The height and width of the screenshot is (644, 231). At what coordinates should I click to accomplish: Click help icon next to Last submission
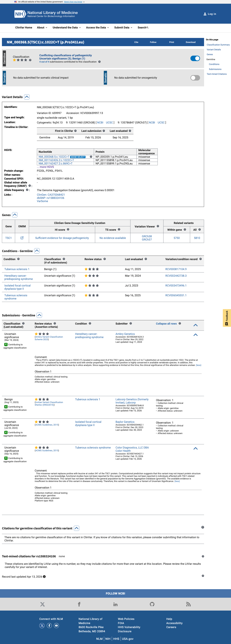(104, 131)
